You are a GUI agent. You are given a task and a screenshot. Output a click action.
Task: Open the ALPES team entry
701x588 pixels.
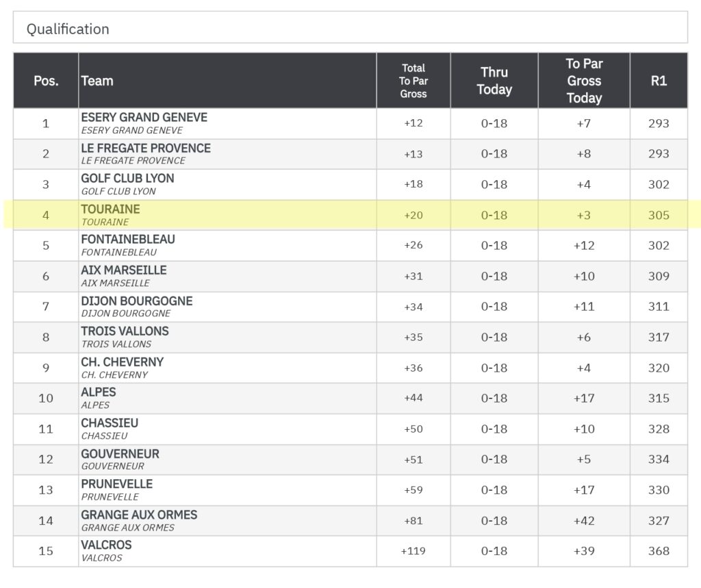pyautogui.click(x=99, y=392)
